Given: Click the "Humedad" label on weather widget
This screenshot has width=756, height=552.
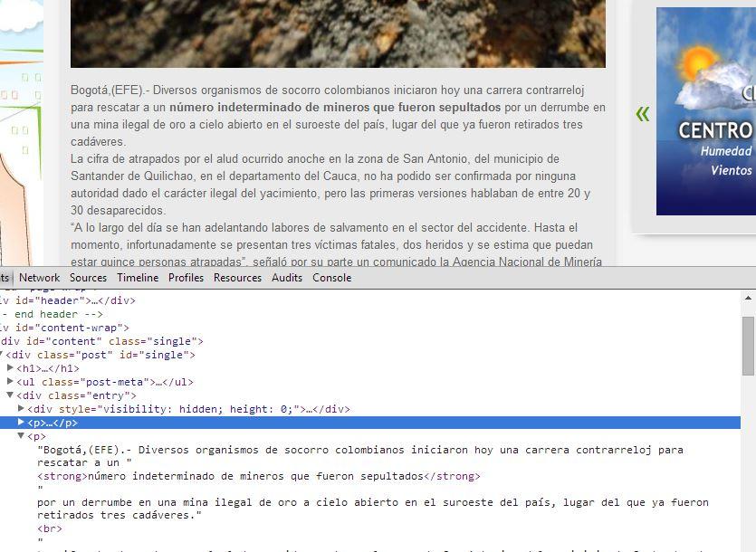Looking at the screenshot, I should coord(726,151).
